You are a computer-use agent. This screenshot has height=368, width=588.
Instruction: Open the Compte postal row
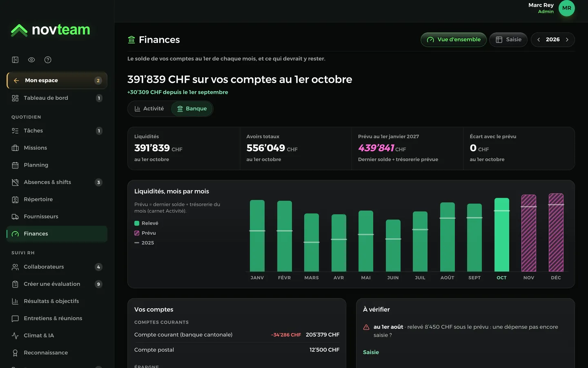pyautogui.click(x=237, y=350)
